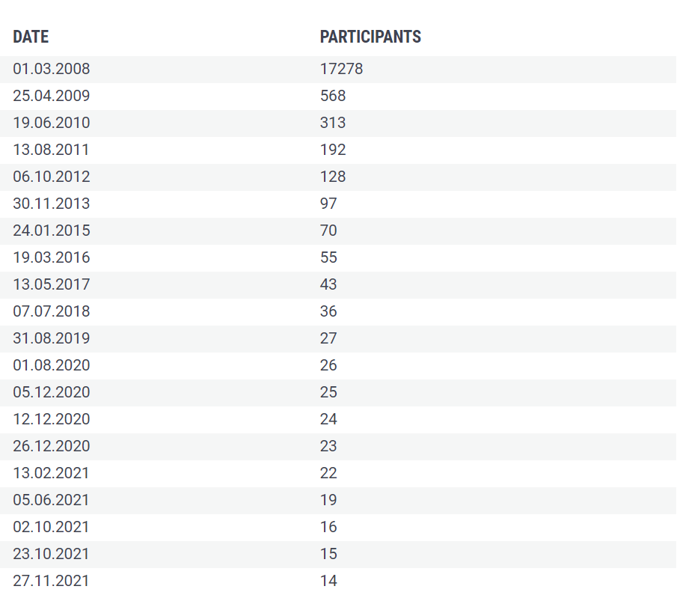Image resolution: width=677 pixels, height=616 pixels.
Task: Select the date 31.08.2019
Action: point(51,338)
